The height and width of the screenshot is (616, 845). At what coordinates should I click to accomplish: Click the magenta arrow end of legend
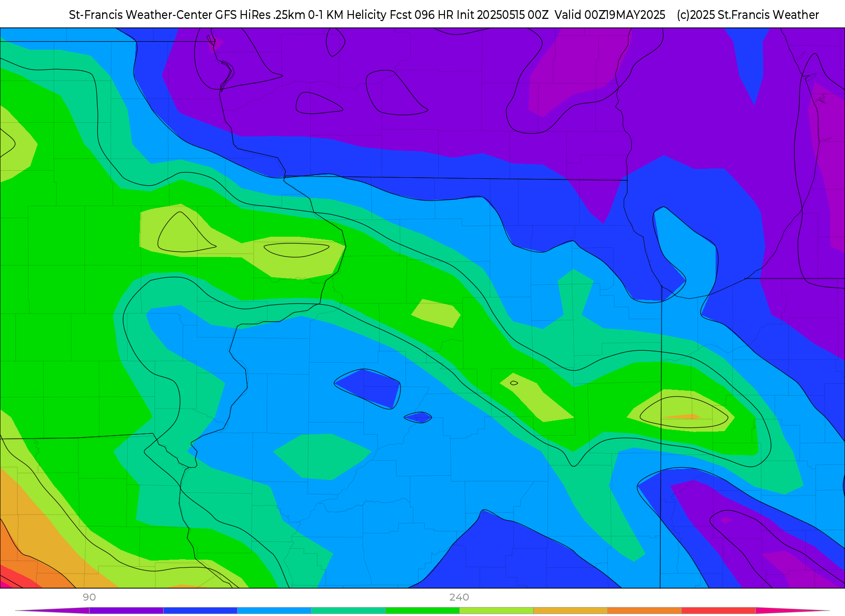pos(792,611)
